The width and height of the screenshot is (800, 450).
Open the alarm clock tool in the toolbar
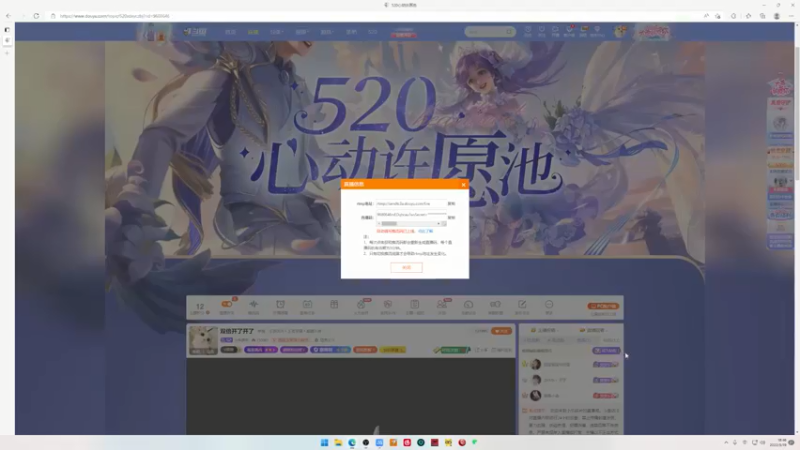click(x=280, y=305)
